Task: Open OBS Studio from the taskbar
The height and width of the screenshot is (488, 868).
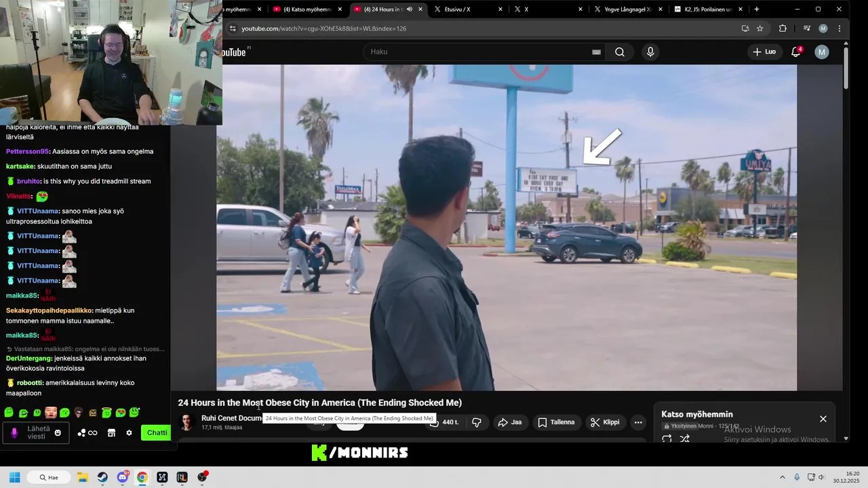Action: point(202,477)
